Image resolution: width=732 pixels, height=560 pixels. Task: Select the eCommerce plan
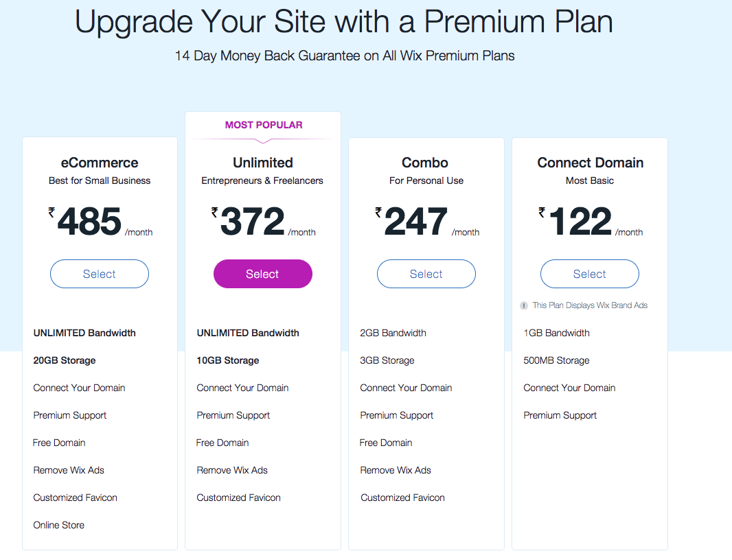pyautogui.click(x=100, y=274)
